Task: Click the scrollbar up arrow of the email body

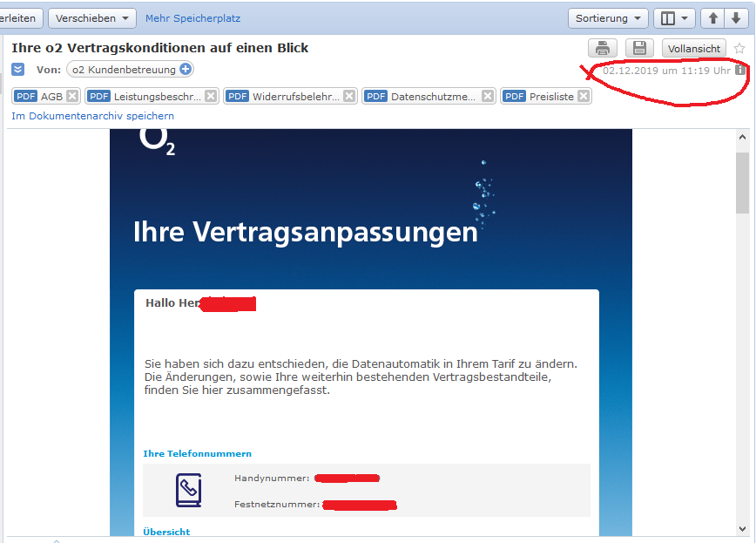Action: click(742, 137)
